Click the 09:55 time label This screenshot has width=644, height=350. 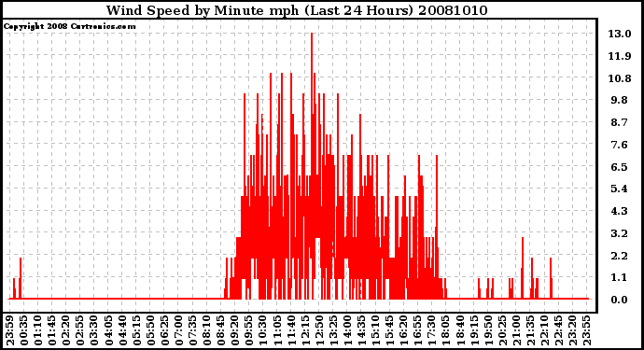coord(249,331)
